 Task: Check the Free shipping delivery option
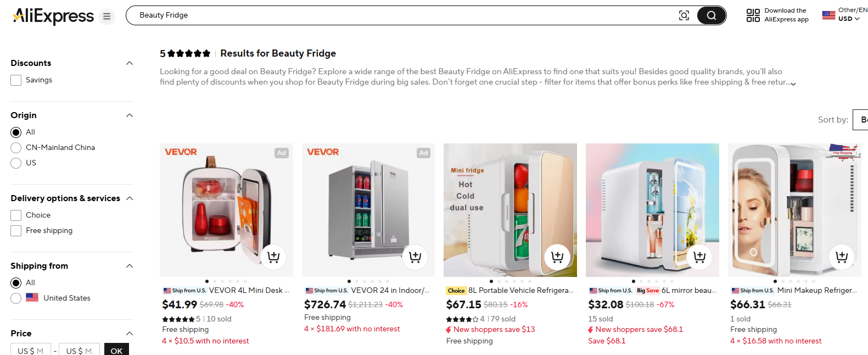tap(15, 230)
